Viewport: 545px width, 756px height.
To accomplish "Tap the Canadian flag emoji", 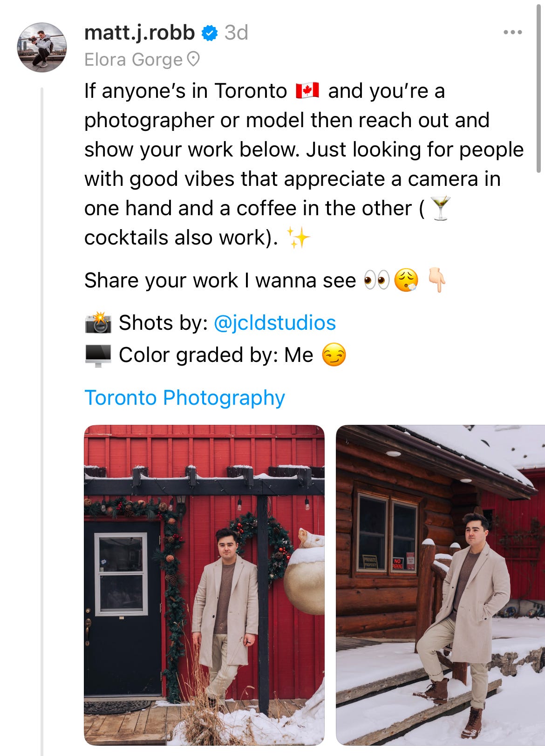I will [x=307, y=90].
